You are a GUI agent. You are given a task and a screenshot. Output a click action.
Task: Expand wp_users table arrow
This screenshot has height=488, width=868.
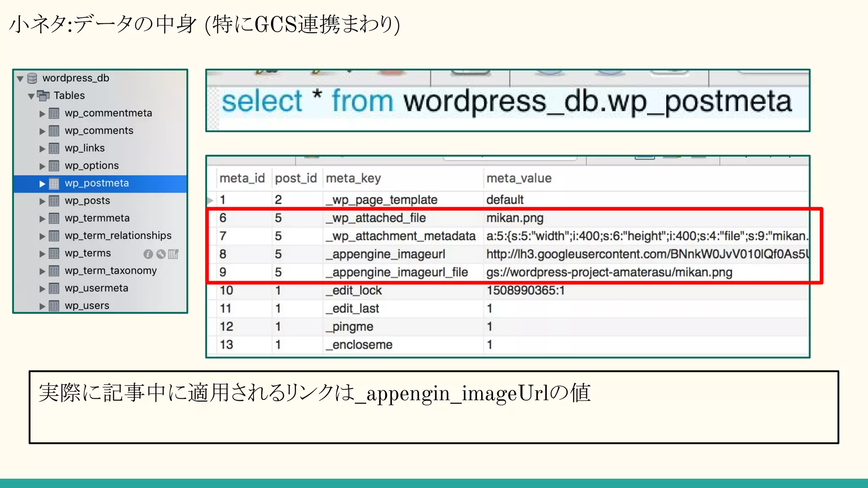42,306
